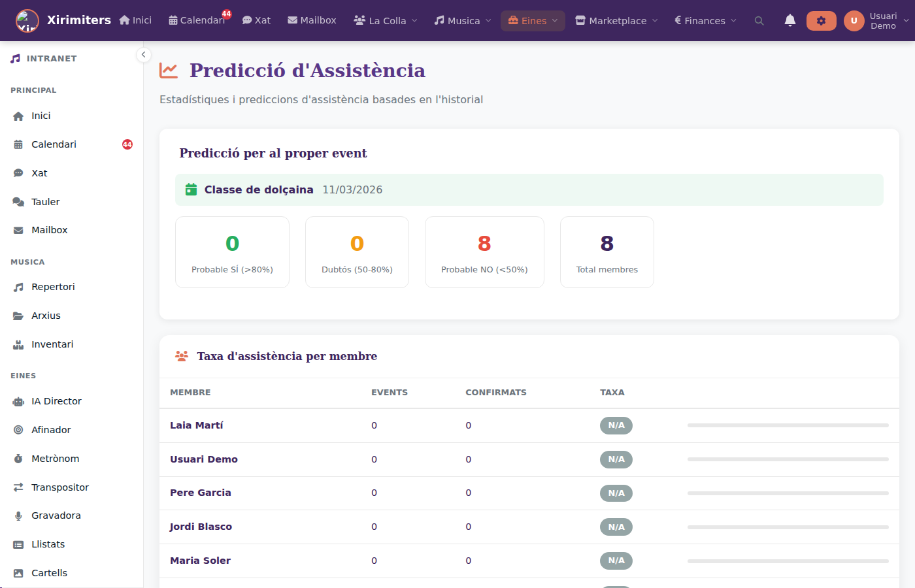Click member name Laia Martí

tap(197, 425)
